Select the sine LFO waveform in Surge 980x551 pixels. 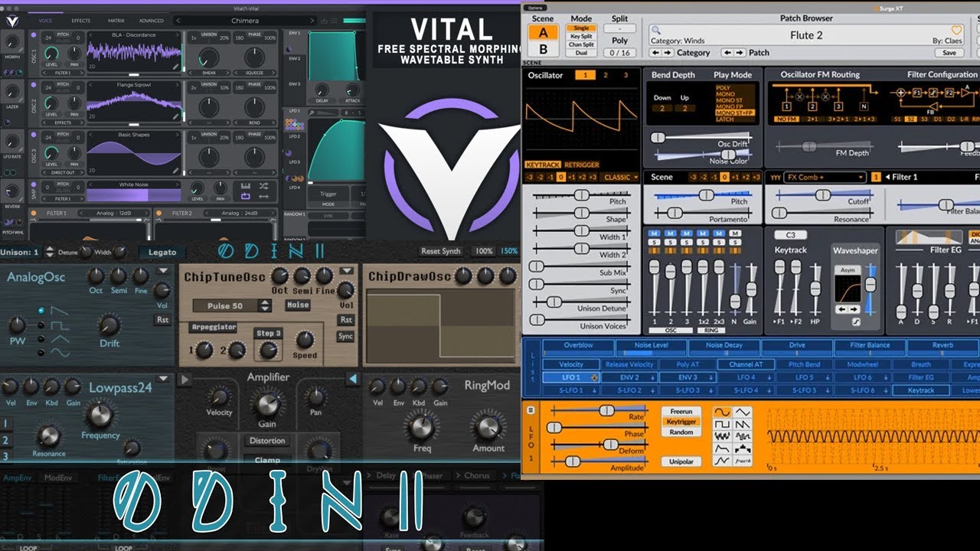(722, 412)
